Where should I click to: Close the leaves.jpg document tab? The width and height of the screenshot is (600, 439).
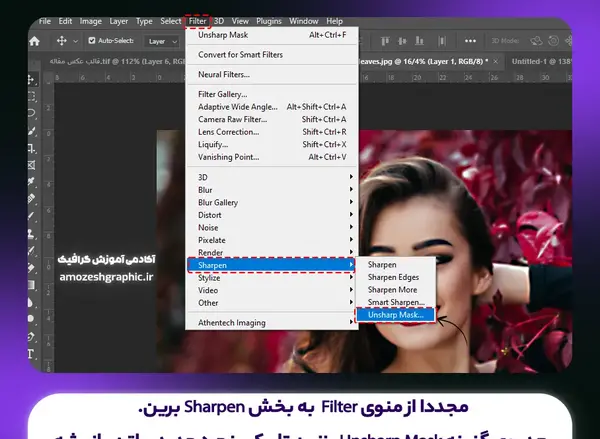pyautogui.click(x=496, y=61)
